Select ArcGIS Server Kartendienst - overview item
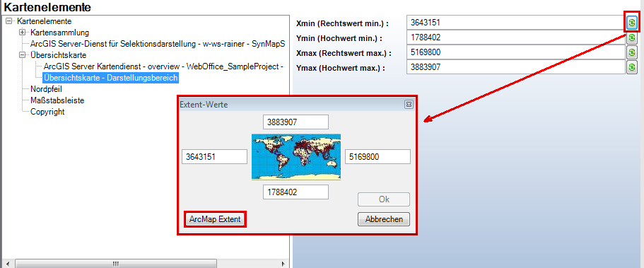 pyautogui.click(x=164, y=66)
